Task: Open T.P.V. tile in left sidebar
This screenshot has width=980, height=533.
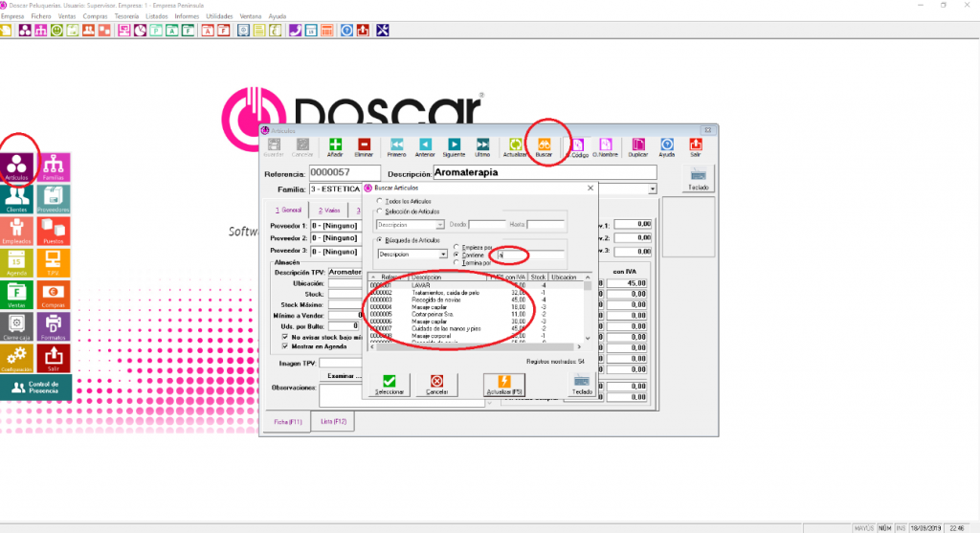Action: pyautogui.click(x=54, y=263)
